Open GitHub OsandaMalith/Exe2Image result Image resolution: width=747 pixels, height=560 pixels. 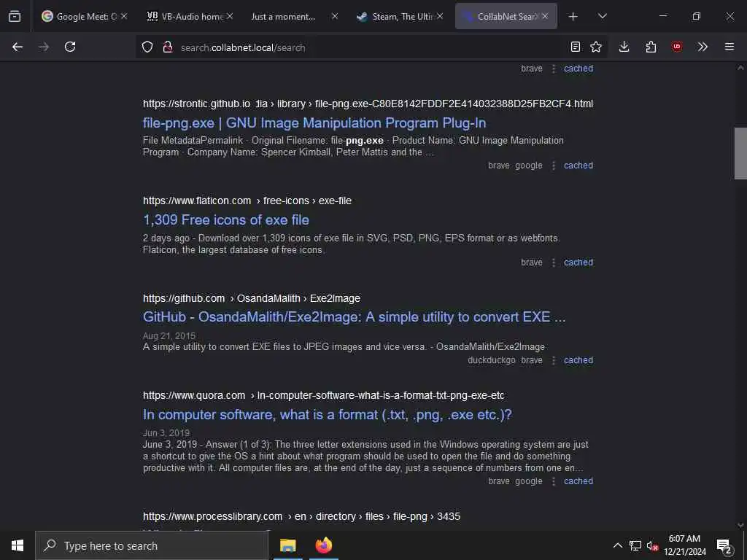click(354, 317)
